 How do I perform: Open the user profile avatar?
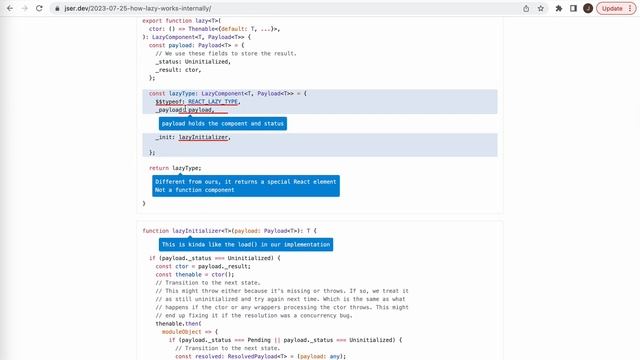pyautogui.click(x=588, y=8)
